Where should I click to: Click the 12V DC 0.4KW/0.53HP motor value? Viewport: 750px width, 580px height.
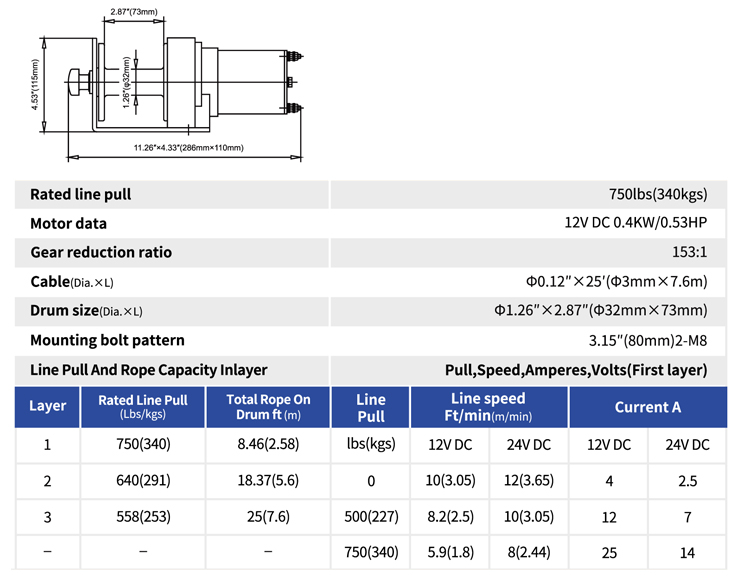[x=635, y=223]
